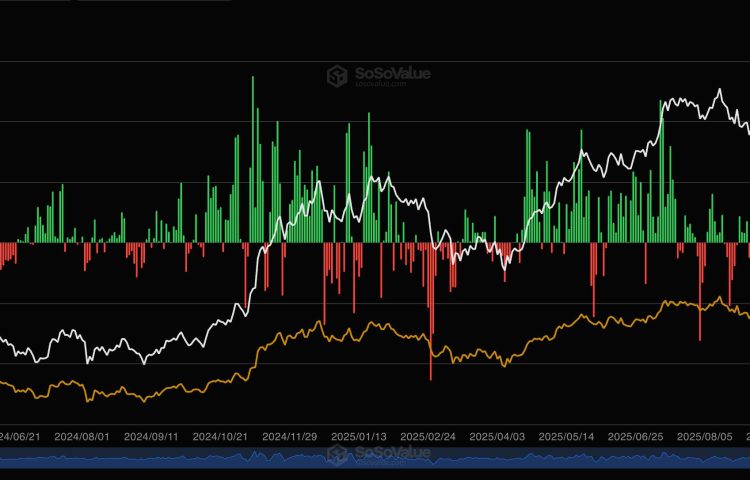The width and height of the screenshot is (750, 480).
Task: Select the 2025/04/03 date label
Action: point(497,437)
